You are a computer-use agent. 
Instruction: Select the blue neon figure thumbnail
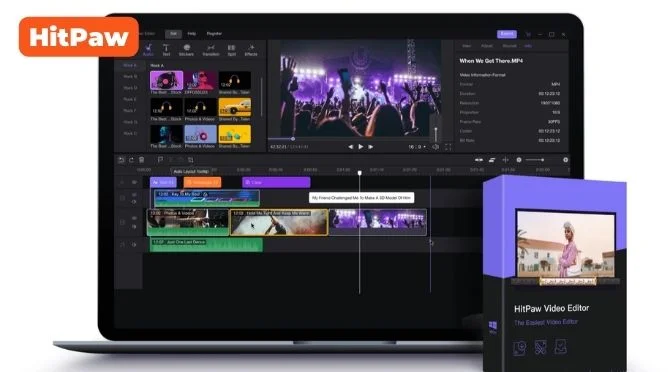(166, 135)
